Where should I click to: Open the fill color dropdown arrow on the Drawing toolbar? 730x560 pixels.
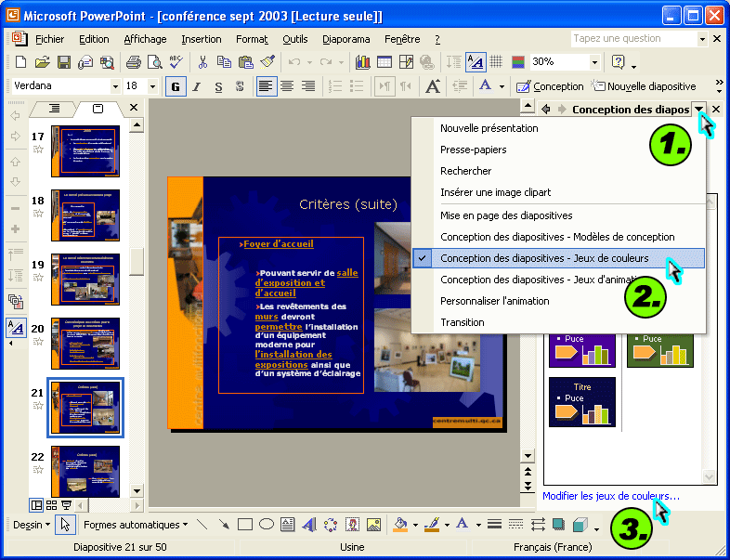click(415, 525)
